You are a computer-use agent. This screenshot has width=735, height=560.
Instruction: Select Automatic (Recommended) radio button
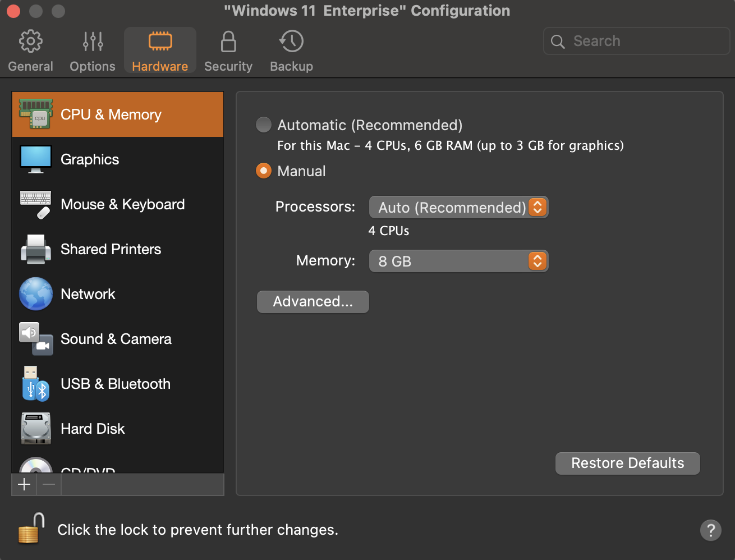click(264, 125)
